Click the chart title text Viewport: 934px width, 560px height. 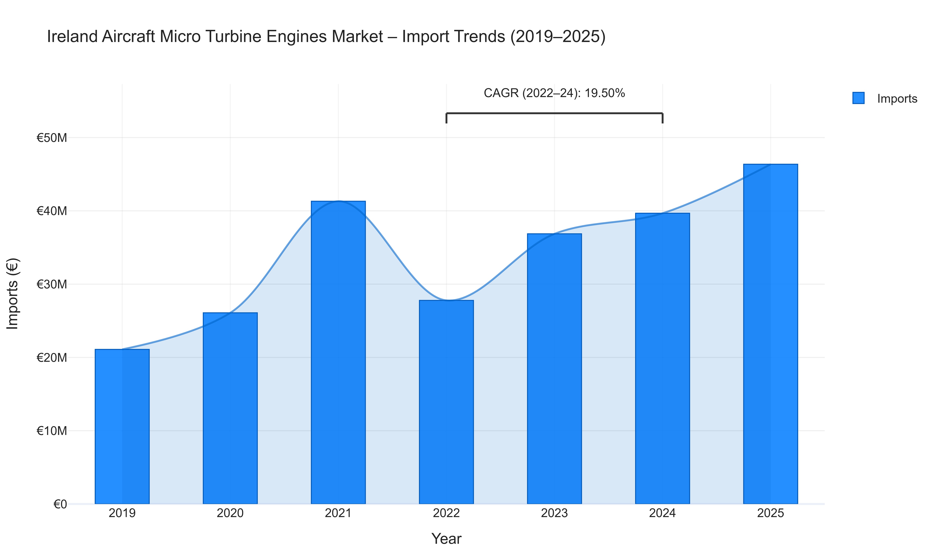tap(326, 37)
